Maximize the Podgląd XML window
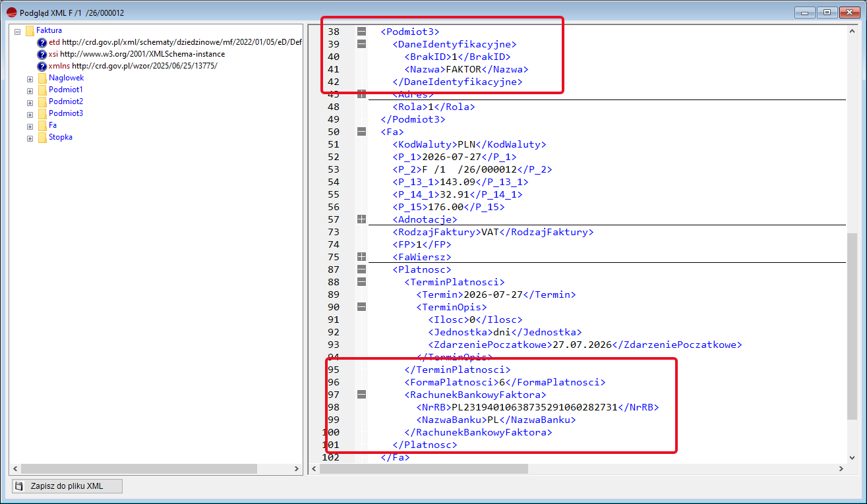 [x=826, y=12]
